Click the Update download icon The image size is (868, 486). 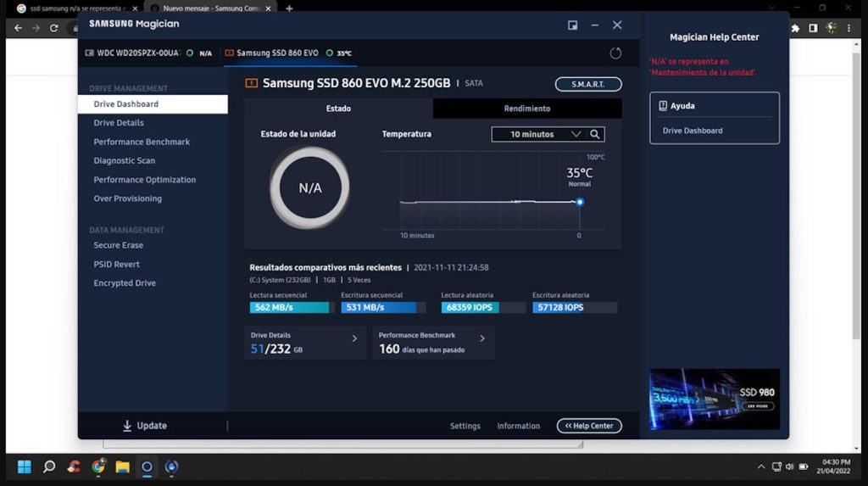127,426
